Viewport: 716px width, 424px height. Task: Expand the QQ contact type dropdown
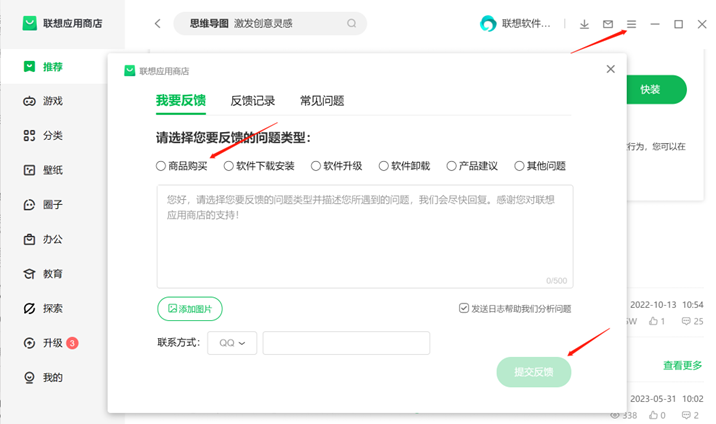coord(232,343)
